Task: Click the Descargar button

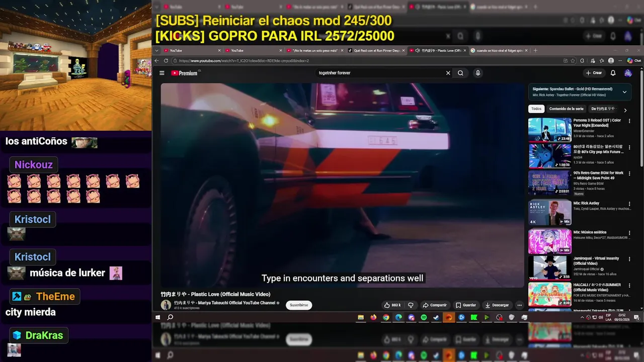Action: tap(497, 305)
